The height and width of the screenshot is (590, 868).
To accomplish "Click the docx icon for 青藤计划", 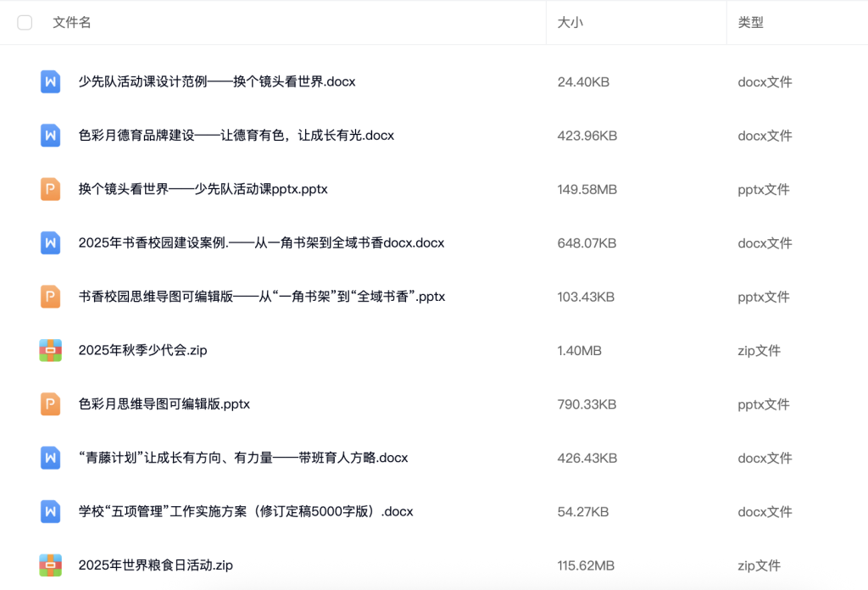I will click(x=50, y=458).
